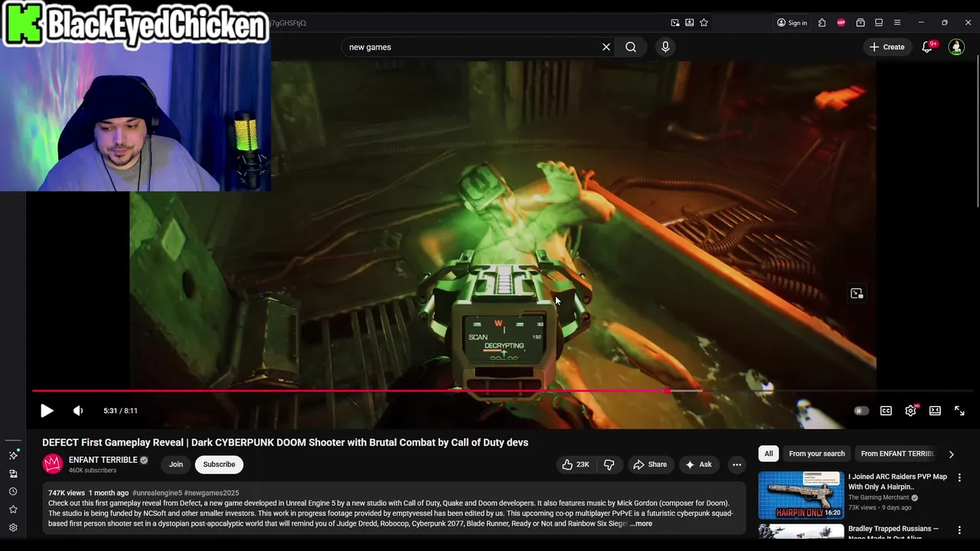Open options for 'Bradley Trapped Russians' video

[959, 530]
